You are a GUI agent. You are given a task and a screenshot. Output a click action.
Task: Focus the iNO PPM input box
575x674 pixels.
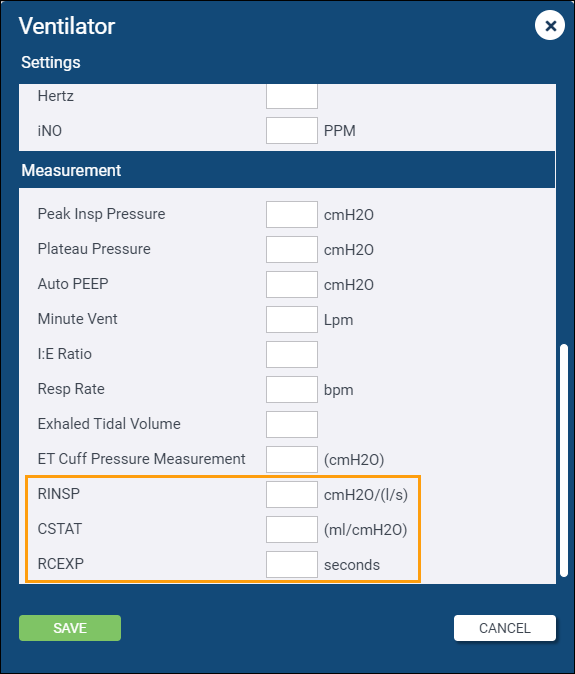pos(292,131)
